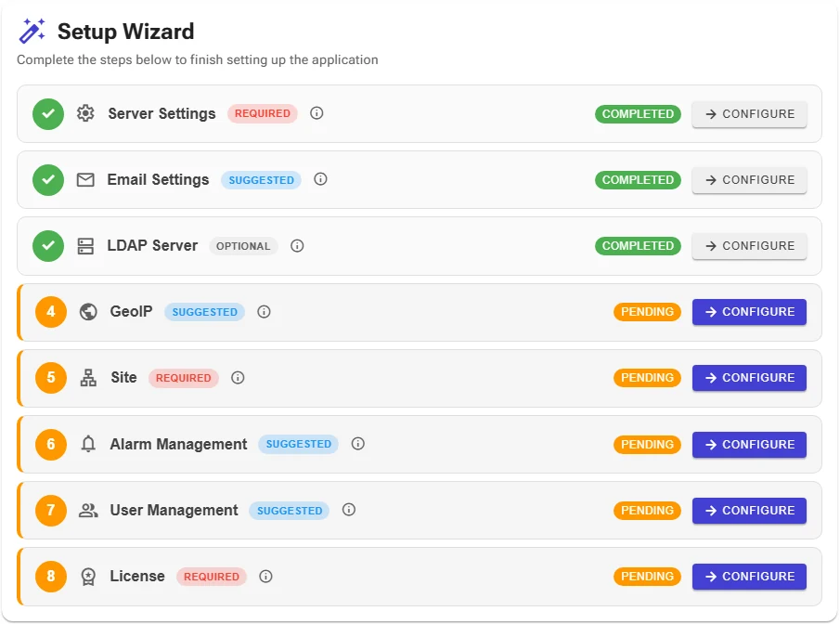Click the network hierarchy icon for Site
Image resolution: width=840 pixels, height=624 pixels.
[88, 377]
